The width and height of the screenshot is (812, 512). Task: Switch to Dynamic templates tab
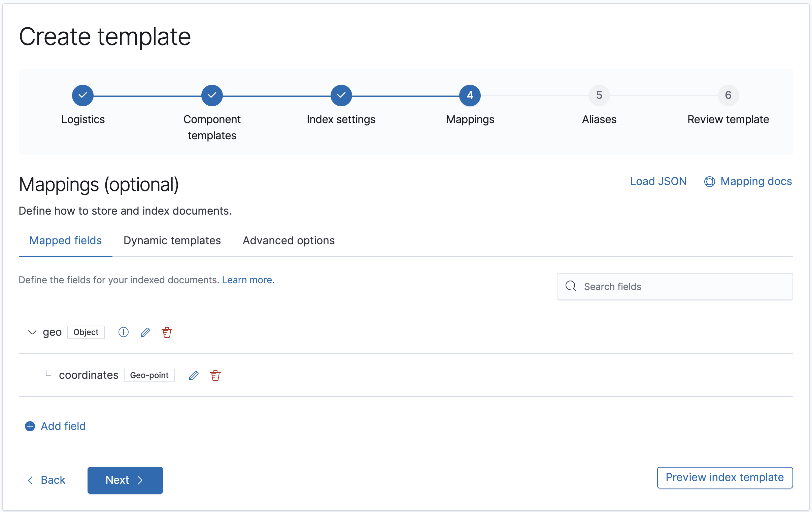coord(172,240)
